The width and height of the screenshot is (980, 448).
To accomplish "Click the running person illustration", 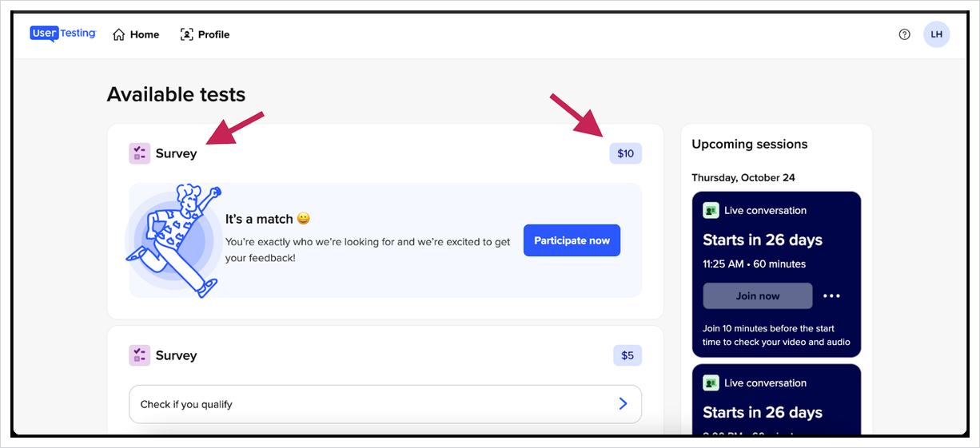I will click(173, 240).
